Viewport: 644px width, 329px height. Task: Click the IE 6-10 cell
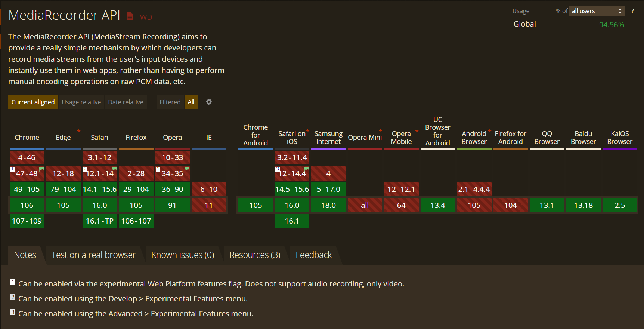pos(209,189)
